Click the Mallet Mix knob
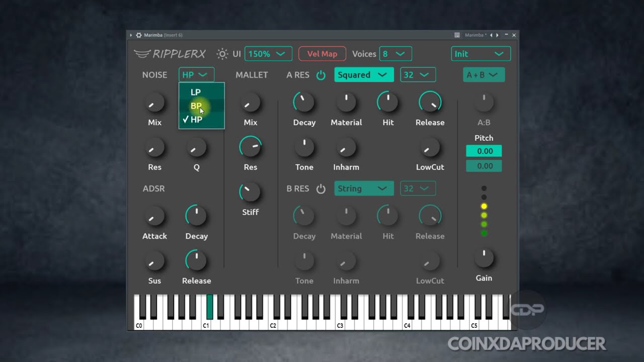This screenshot has height=362, width=644. tap(251, 103)
